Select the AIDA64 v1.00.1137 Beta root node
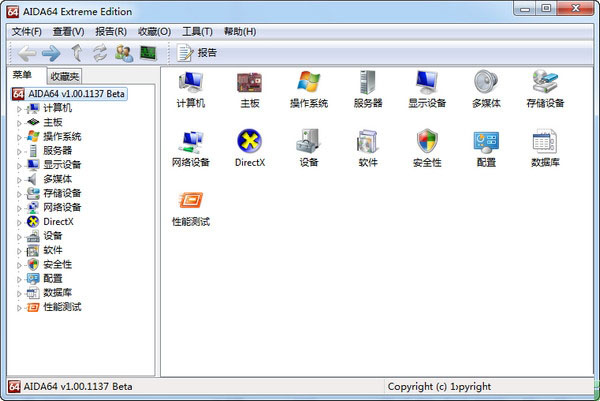Viewport: 600px width, 401px height. click(75, 93)
